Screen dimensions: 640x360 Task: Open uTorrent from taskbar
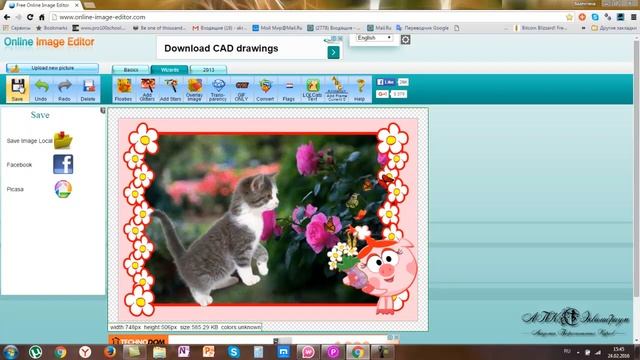click(x=36, y=352)
